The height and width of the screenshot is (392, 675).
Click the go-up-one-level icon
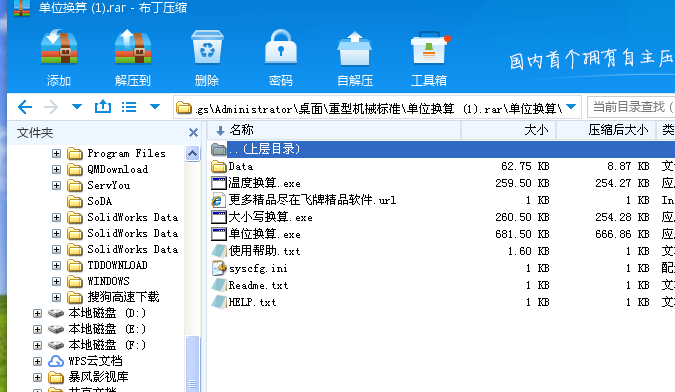point(103,106)
